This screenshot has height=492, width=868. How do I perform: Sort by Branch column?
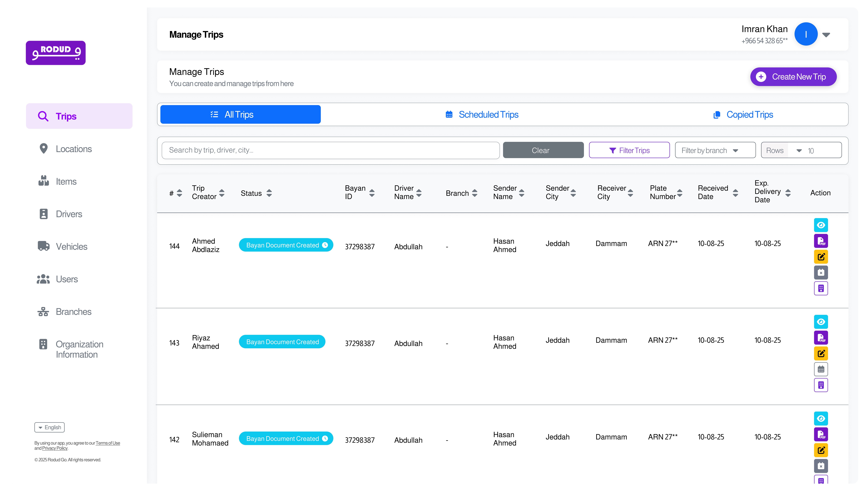tap(475, 193)
